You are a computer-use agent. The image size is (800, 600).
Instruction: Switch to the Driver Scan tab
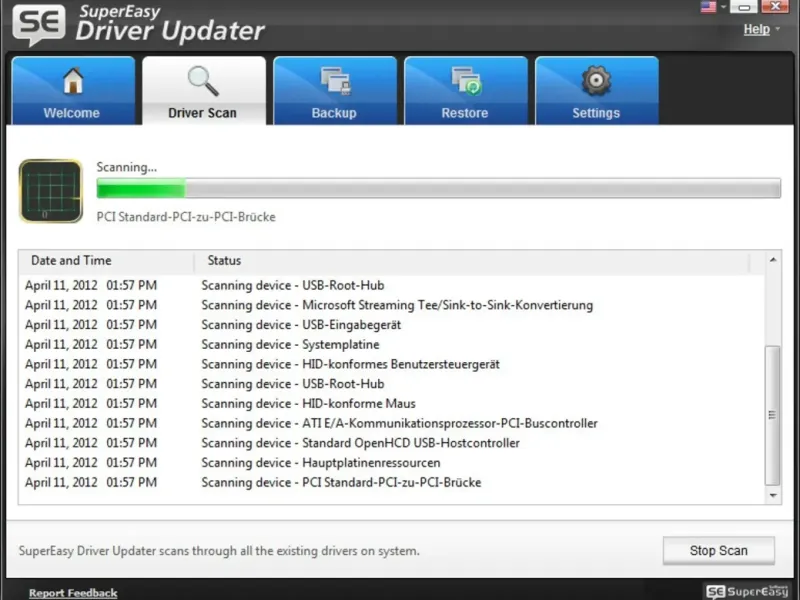(x=204, y=91)
